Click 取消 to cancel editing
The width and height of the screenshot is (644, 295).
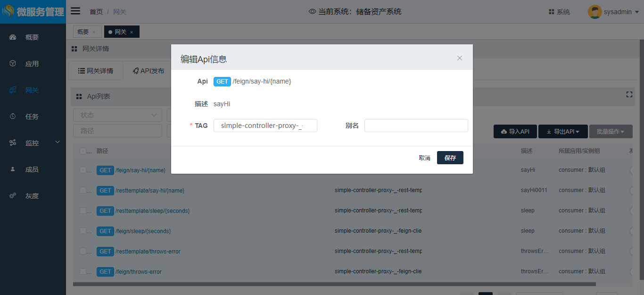[424, 158]
